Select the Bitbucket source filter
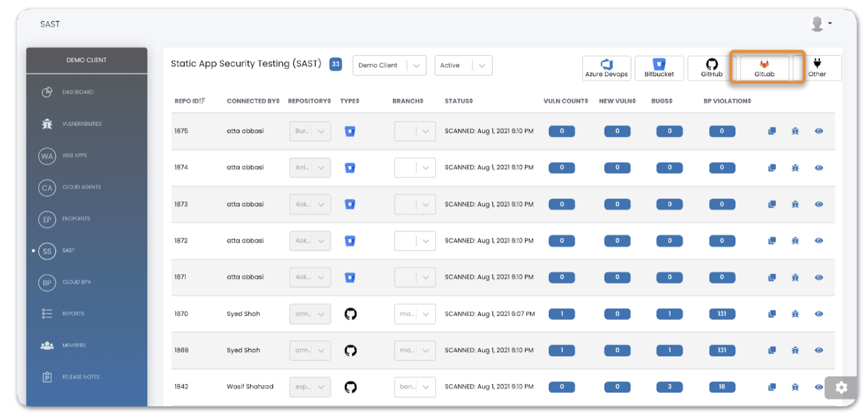 pos(659,68)
